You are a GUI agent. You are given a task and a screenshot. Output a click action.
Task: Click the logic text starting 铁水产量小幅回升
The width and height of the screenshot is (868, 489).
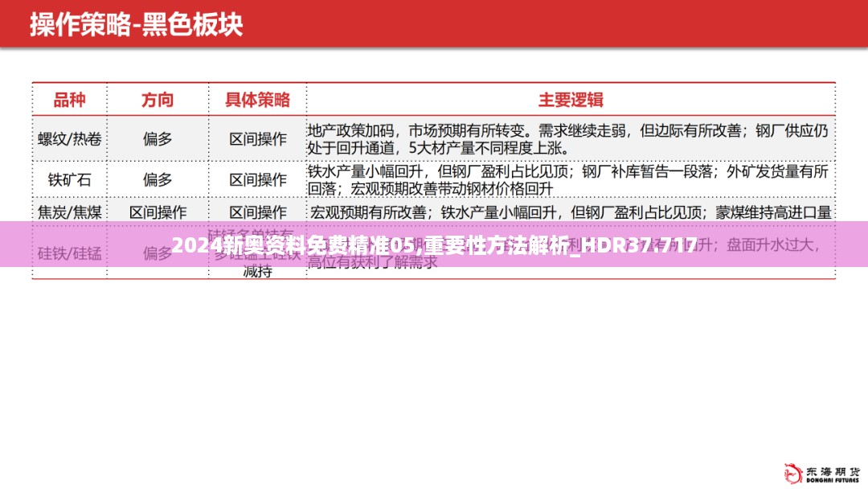click(x=568, y=180)
